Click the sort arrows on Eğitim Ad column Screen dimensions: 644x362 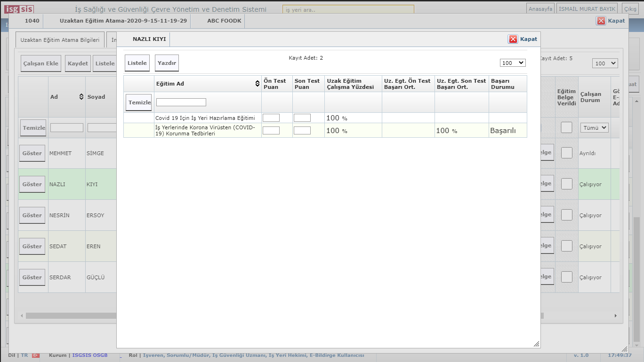(258, 84)
